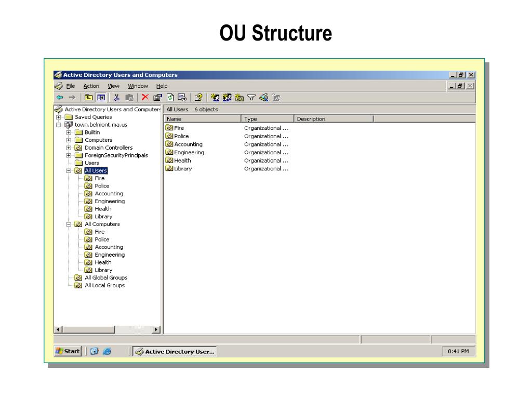Select the Police OU in the list pane
The height and width of the screenshot is (399, 532).
pos(181,136)
